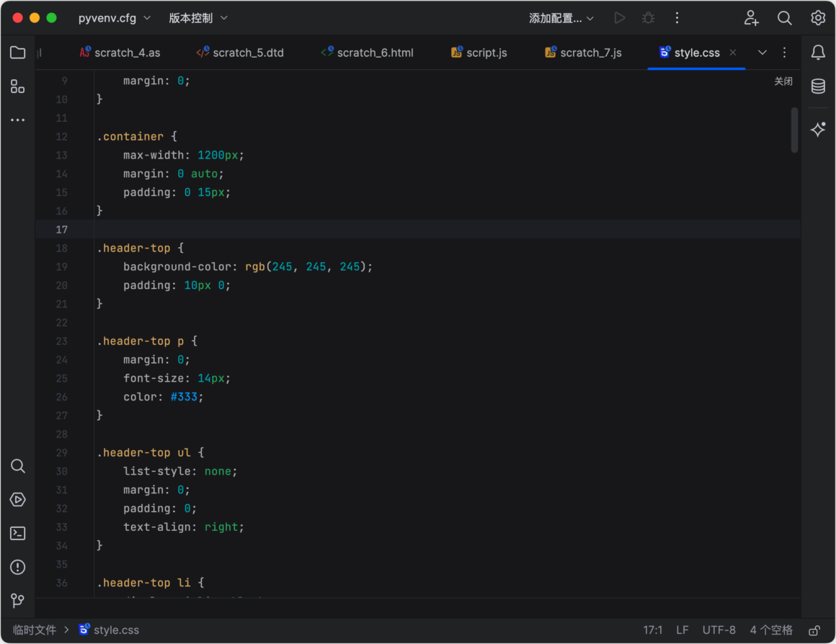Click the '.header-top ul' selector
The width and height of the screenshot is (836, 644).
pyautogui.click(x=143, y=452)
